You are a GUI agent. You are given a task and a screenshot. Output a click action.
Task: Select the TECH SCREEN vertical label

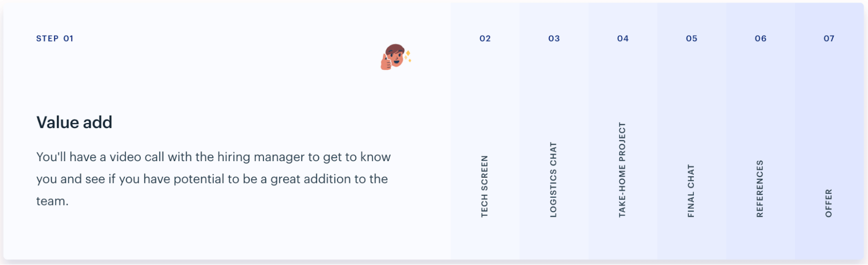pos(485,186)
